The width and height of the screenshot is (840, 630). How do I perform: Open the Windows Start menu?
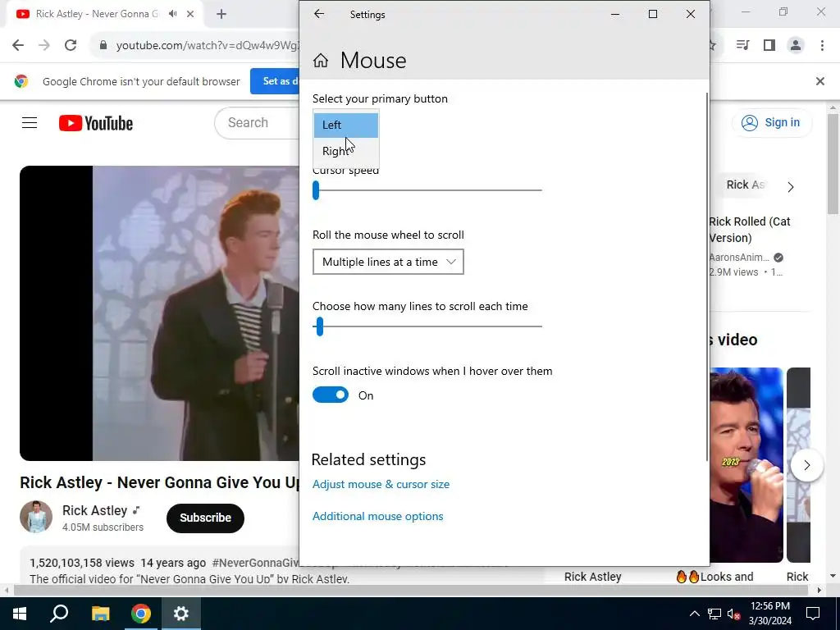coord(20,614)
